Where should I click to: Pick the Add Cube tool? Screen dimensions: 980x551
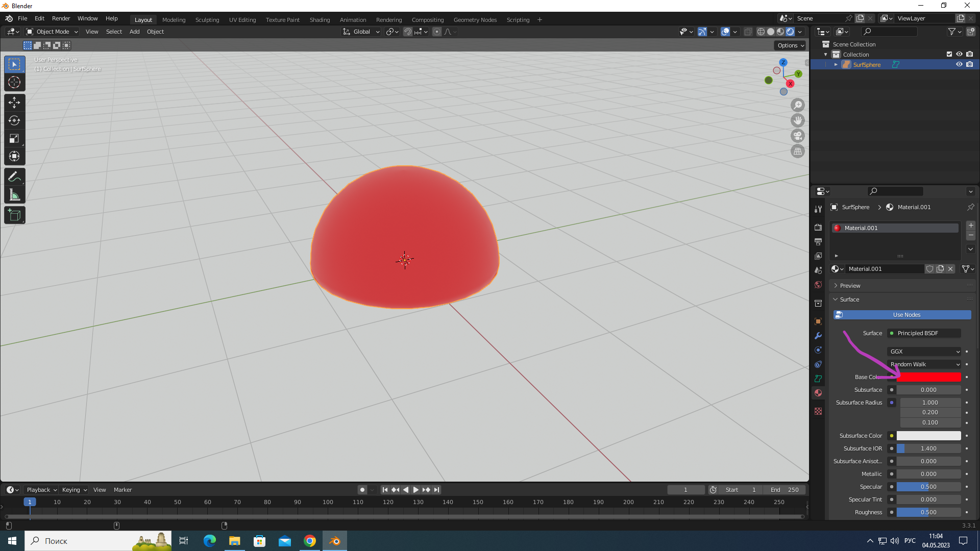(x=14, y=215)
